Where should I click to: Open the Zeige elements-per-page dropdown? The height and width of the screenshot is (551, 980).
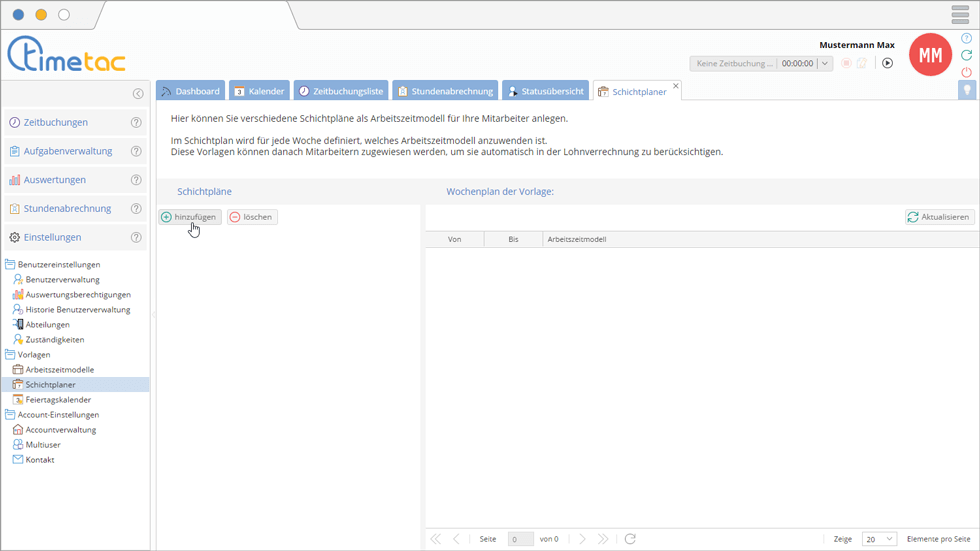[879, 539]
